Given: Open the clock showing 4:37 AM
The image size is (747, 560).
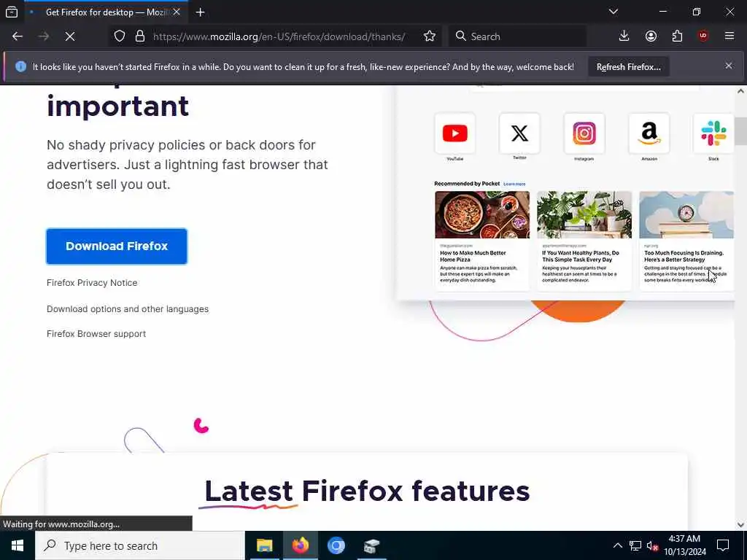Looking at the screenshot, I should [x=684, y=545].
